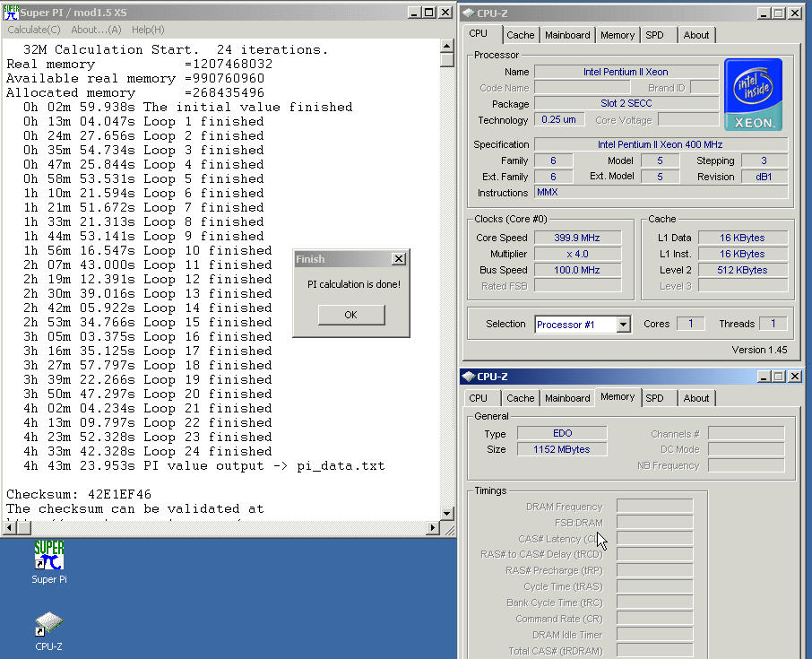Click the 'Version 1.45' label in CPU-Z
Viewport: 812px width, 659px height.
click(759, 350)
